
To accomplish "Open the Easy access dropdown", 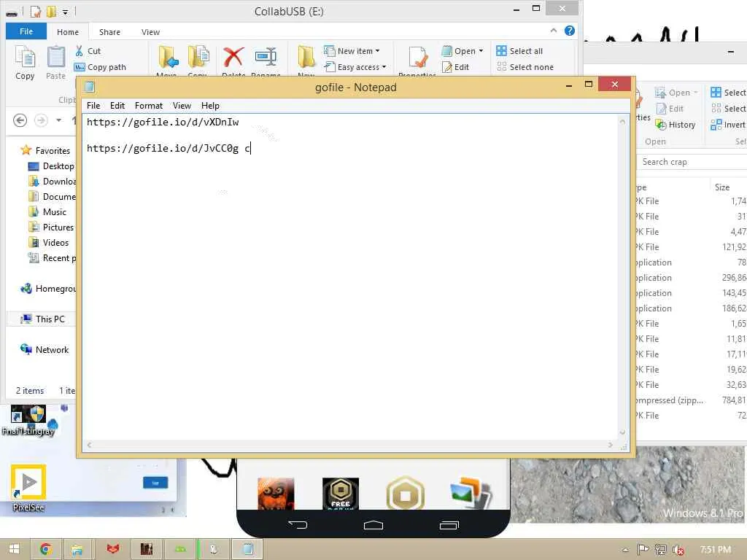I will click(355, 67).
